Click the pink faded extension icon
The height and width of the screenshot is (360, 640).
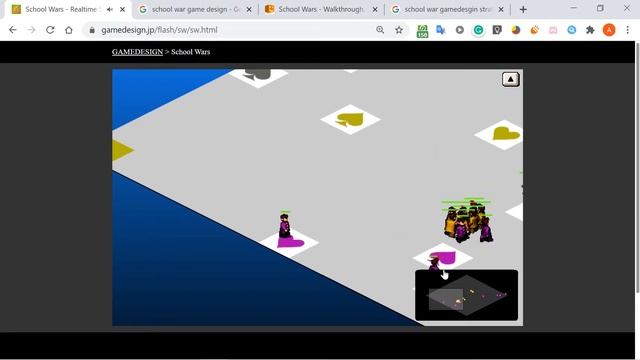pos(553,30)
